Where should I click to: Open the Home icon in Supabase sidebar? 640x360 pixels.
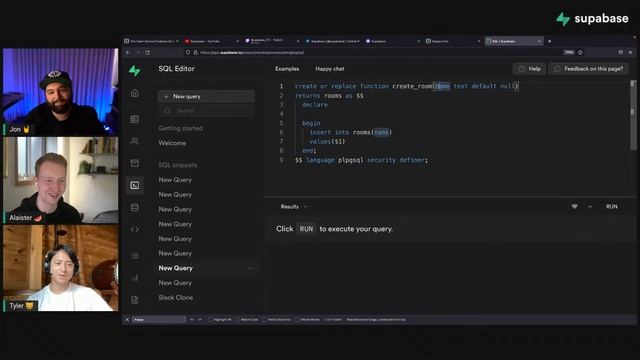pos(135,93)
